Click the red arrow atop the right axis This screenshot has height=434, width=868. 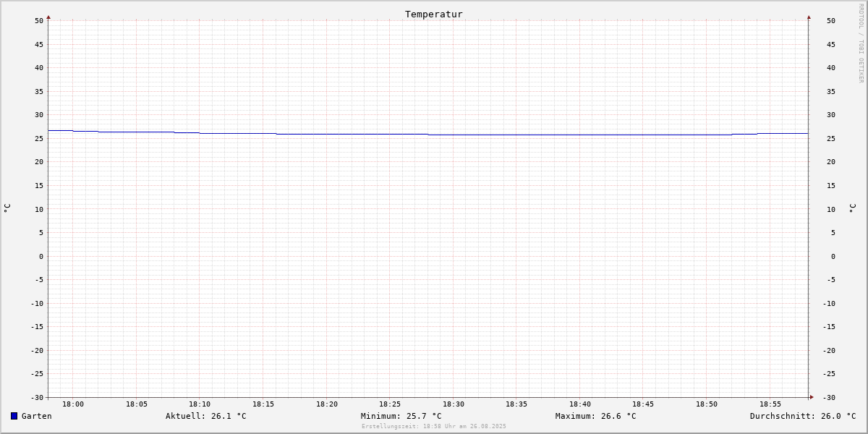tap(809, 17)
